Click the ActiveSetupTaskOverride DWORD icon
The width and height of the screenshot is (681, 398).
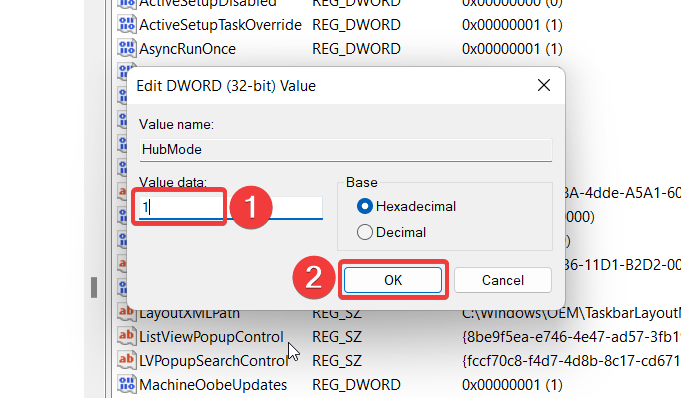click(x=127, y=24)
